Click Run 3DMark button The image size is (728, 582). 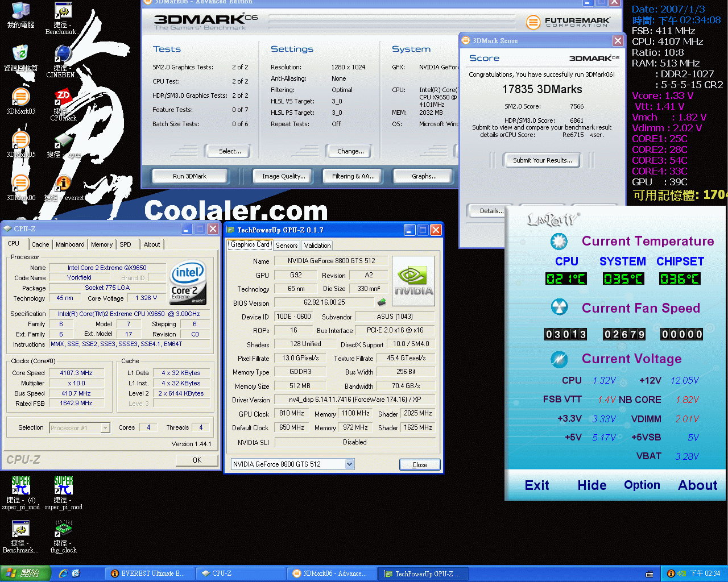[x=189, y=176]
